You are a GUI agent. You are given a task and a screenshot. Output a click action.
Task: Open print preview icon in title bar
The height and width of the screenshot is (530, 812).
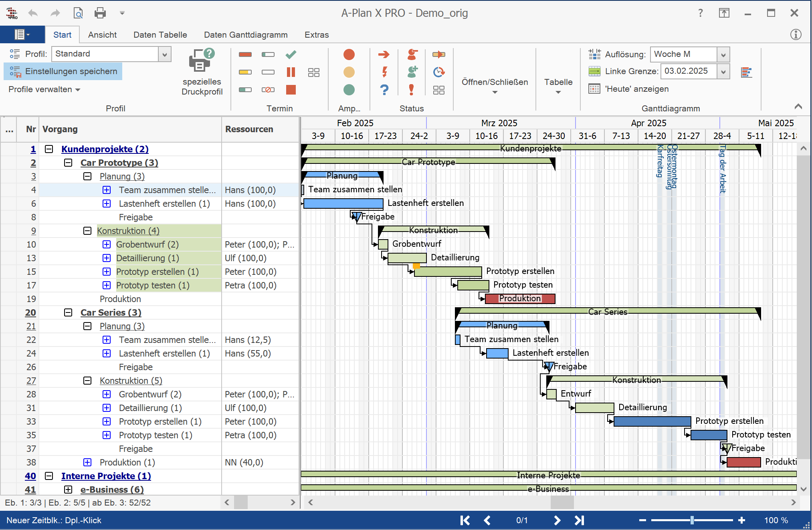pyautogui.click(x=78, y=13)
